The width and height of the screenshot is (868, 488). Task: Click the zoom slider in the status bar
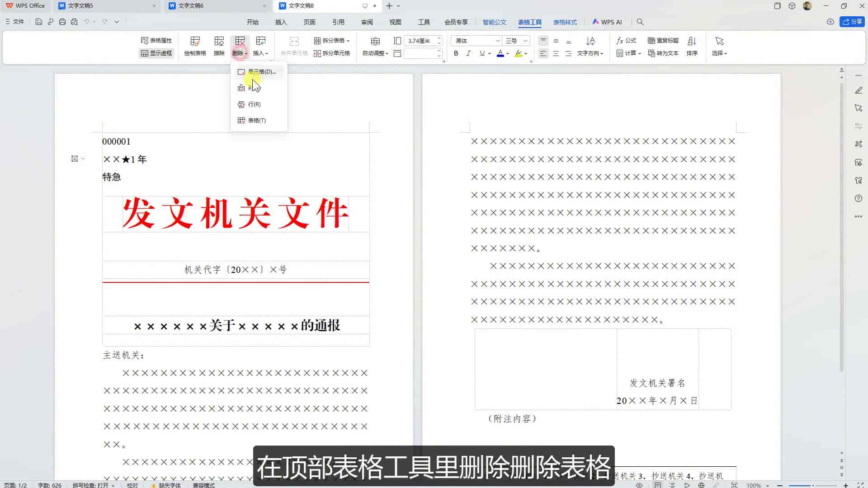[x=812, y=485]
